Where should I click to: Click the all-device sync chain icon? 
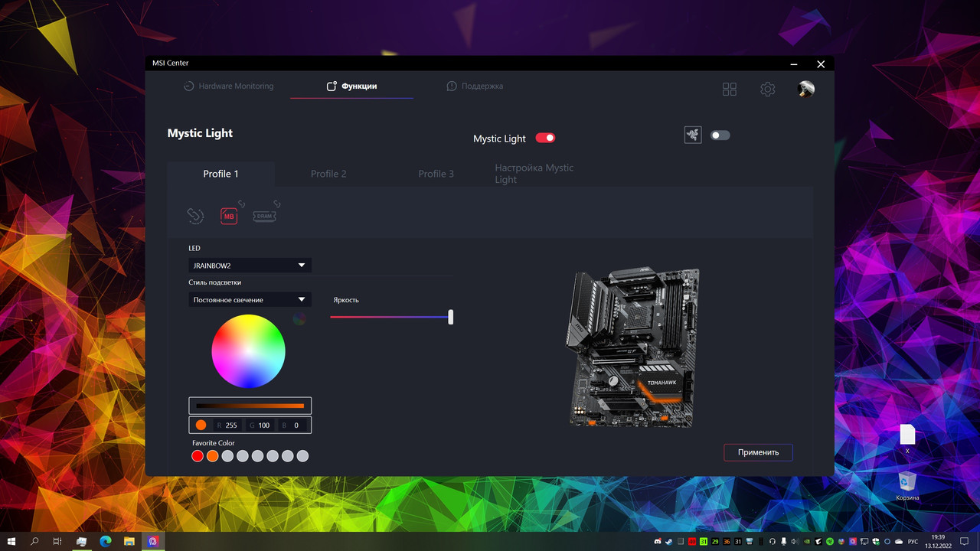coord(196,217)
